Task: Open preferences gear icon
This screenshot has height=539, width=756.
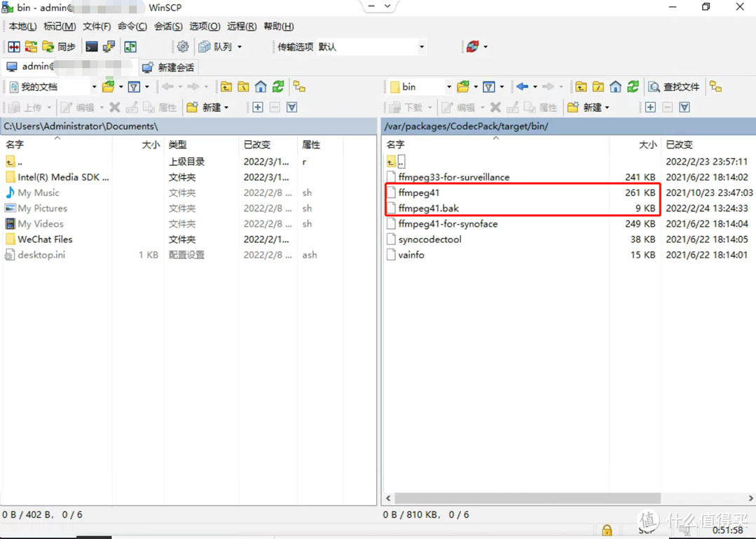Action: click(183, 47)
